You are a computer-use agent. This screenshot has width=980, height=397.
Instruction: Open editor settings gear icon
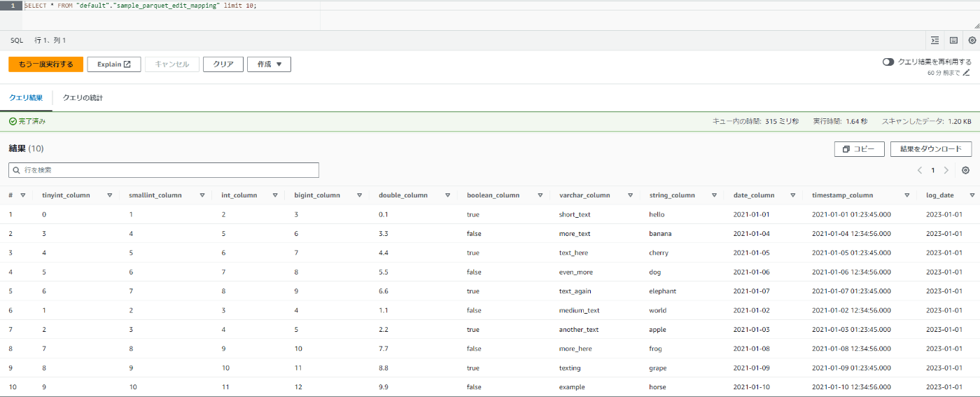click(x=972, y=41)
